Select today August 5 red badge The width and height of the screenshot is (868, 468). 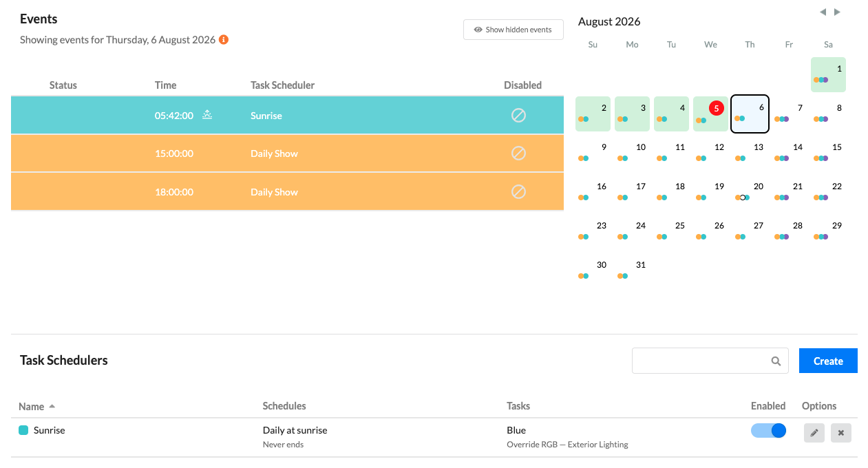(717, 108)
